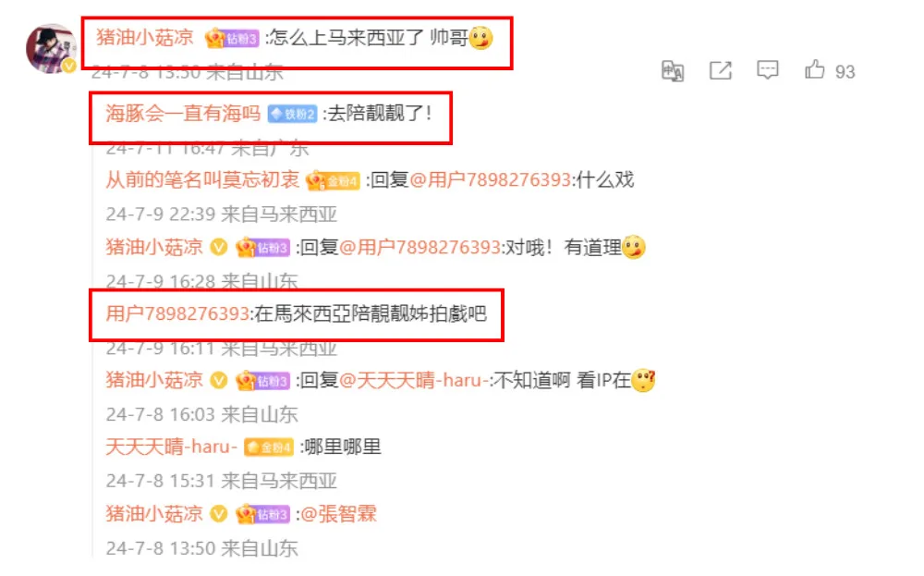The width and height of the screenshot is (924, 576).
Task: Click the 金粉4 badge next to 天天天晴-haru-
Action: 269,447
